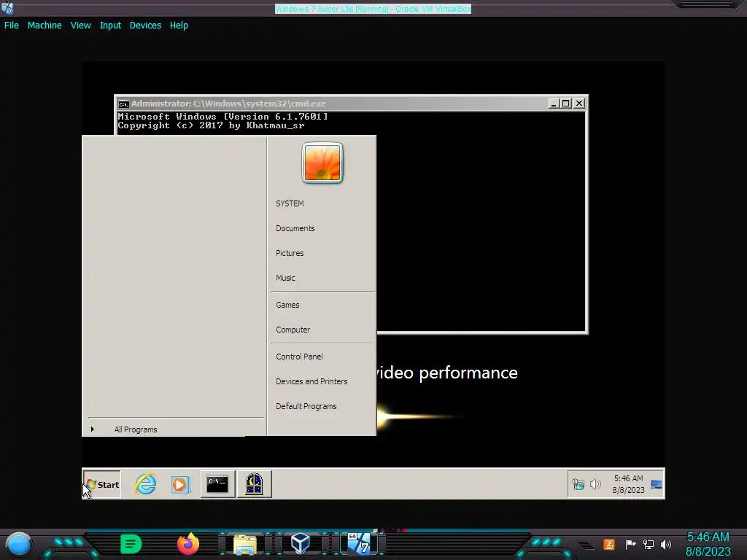The image size is (747, 560).
Task: Show hidden host tray icons
Action: tap(587, 545)
